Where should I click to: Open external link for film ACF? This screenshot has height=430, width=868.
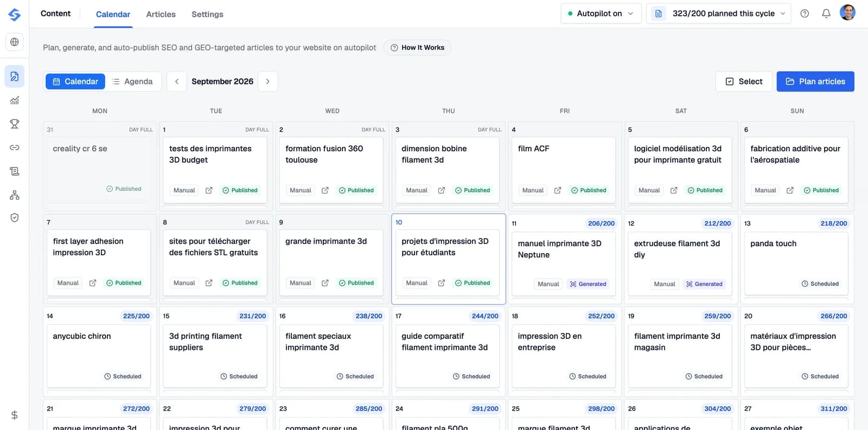tap(558, 190)
